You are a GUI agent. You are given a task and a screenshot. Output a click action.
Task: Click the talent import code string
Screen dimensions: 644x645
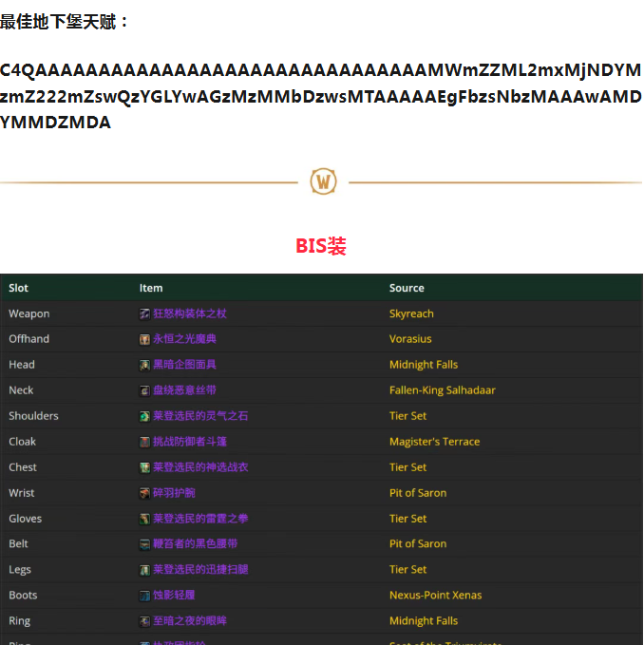tap(321, 96)
